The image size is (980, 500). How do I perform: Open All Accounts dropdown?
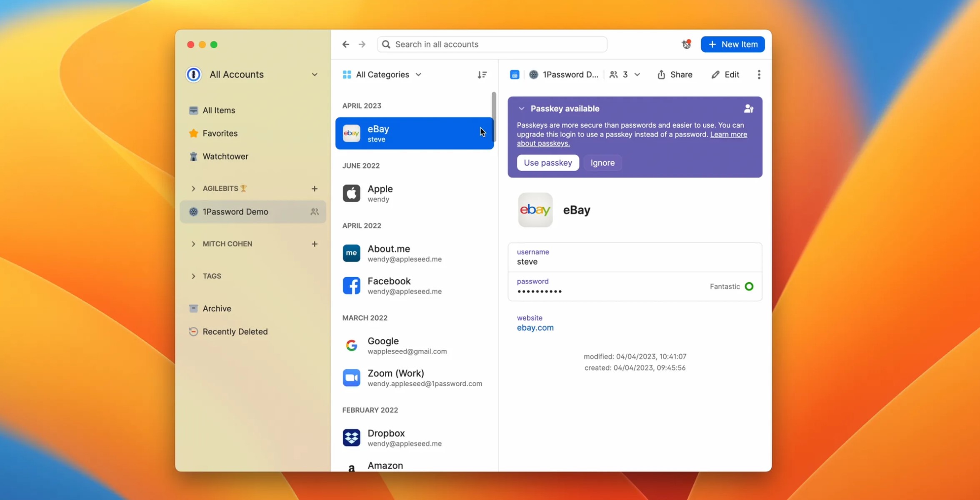tap(252, 75)
